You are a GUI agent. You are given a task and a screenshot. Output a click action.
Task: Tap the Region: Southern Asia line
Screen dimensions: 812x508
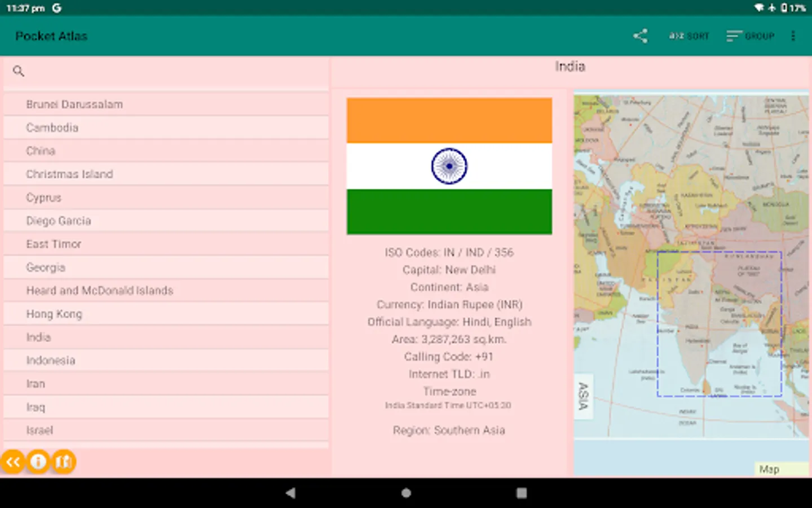449,430
